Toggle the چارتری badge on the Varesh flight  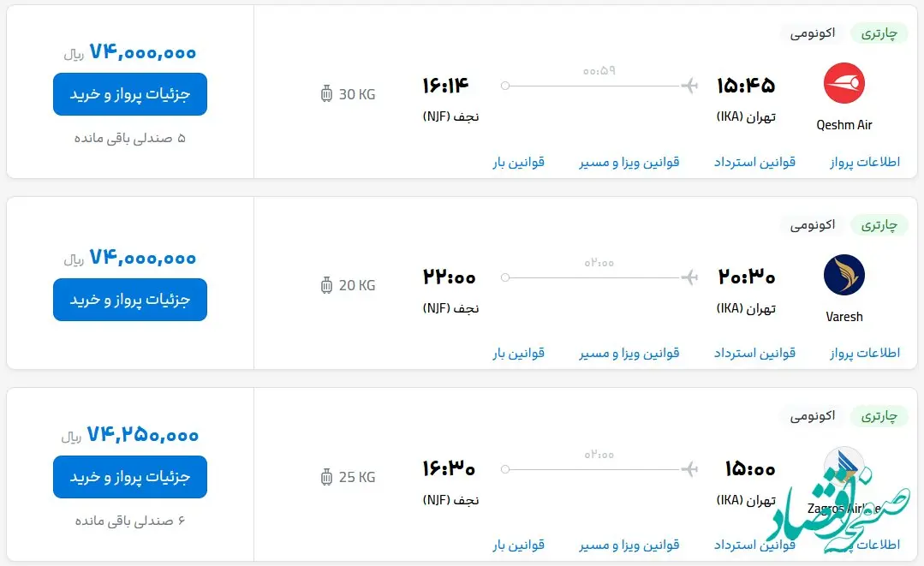coord(878,225)
